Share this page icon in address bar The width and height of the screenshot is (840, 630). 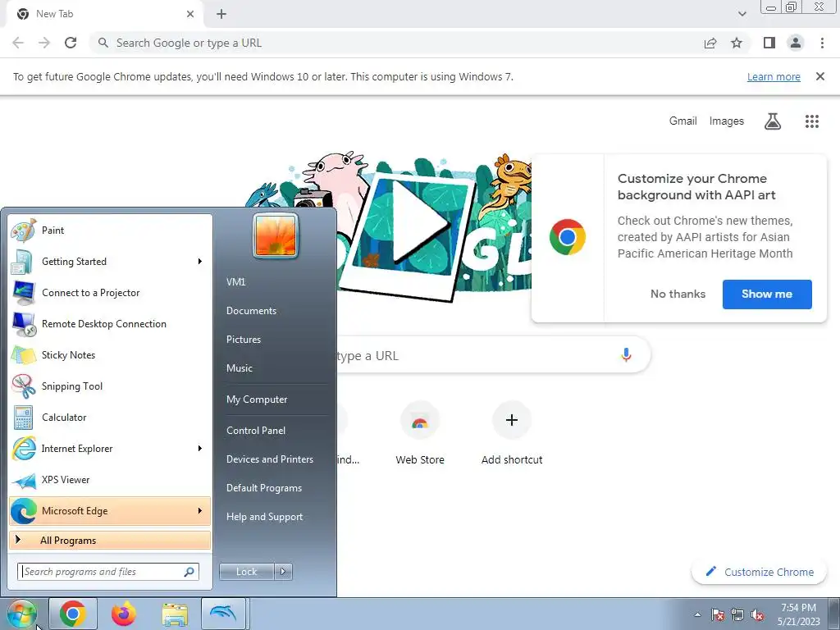(710, 43)
